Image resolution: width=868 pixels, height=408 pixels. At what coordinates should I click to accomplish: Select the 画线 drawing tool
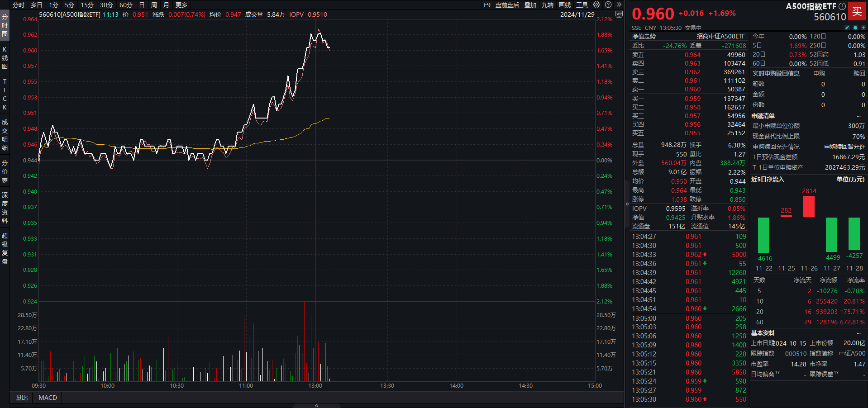coord(564,5)
